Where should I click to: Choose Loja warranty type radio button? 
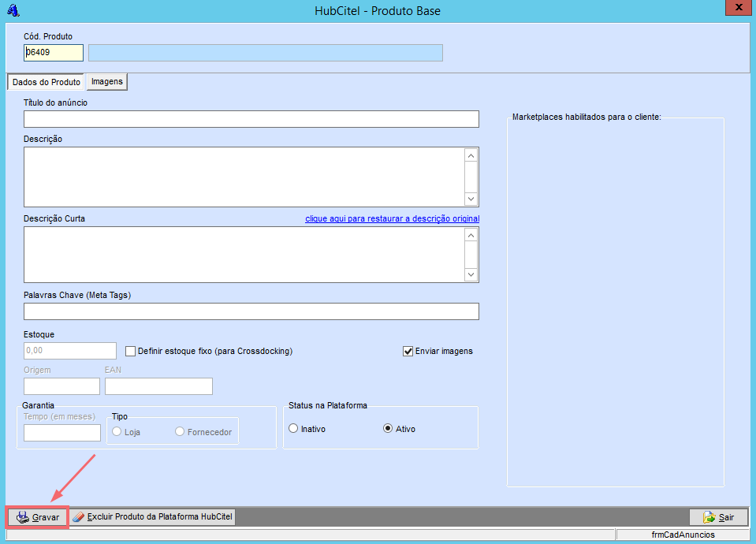[117, 431]
